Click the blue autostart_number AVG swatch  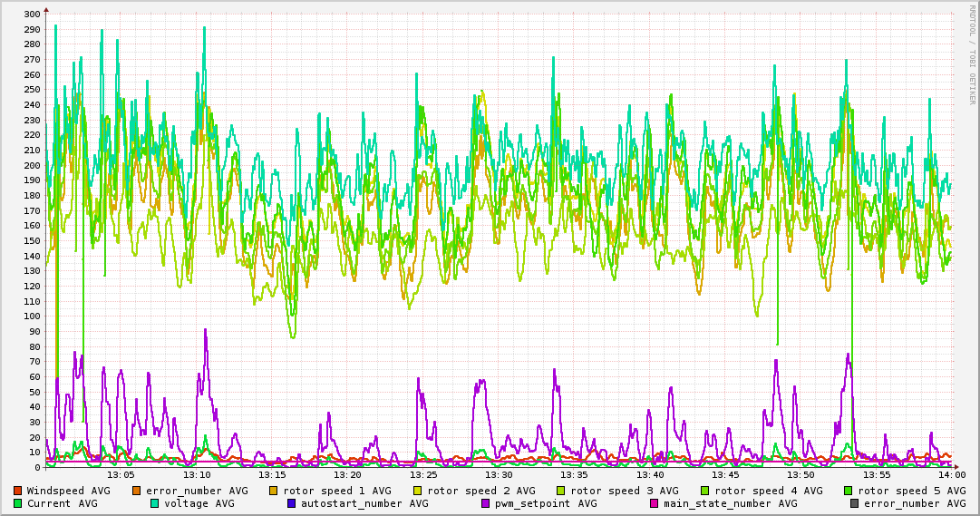coord(291,503)
